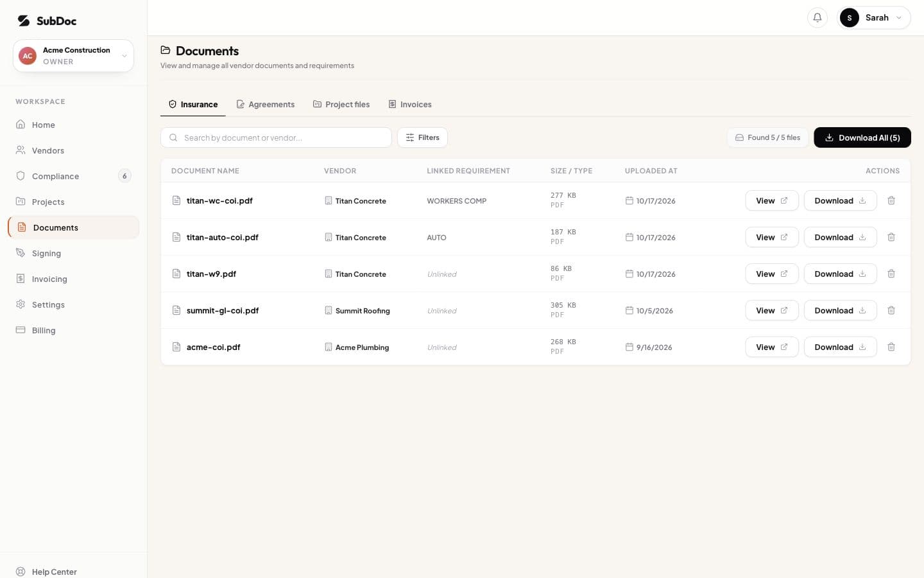Download the acme-coi.pdf file
The width and height of the screenshot is (924, 578).
click(841, 347)
